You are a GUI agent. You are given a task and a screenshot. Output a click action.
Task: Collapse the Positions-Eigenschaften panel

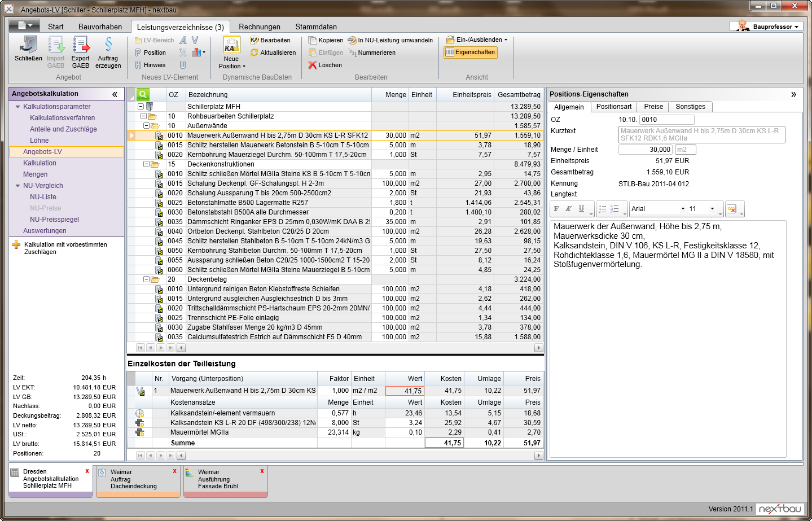pos(793,94)
